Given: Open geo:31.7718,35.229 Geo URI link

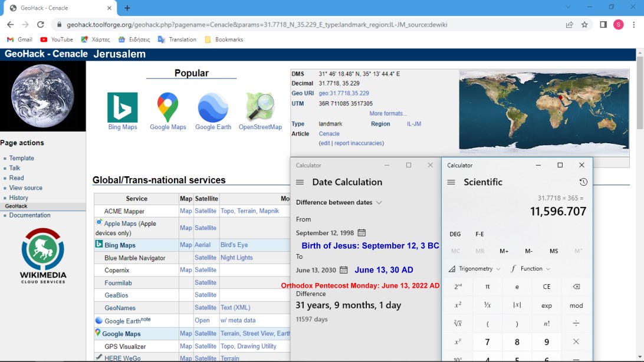Looking at the screenshot, I should [x=344, y=93].
